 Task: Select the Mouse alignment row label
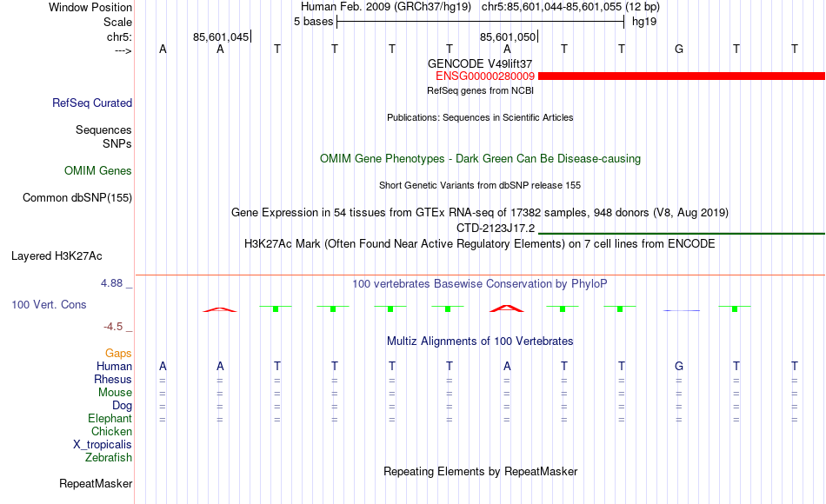point(116,393)
